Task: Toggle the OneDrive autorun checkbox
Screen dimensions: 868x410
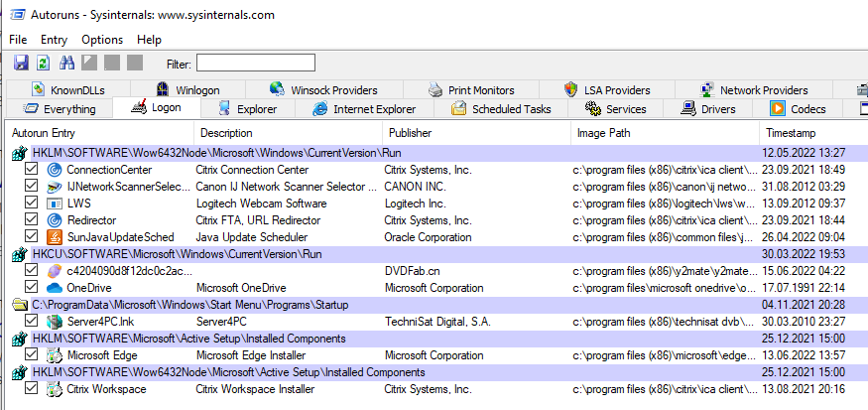Action: [31, 287]
